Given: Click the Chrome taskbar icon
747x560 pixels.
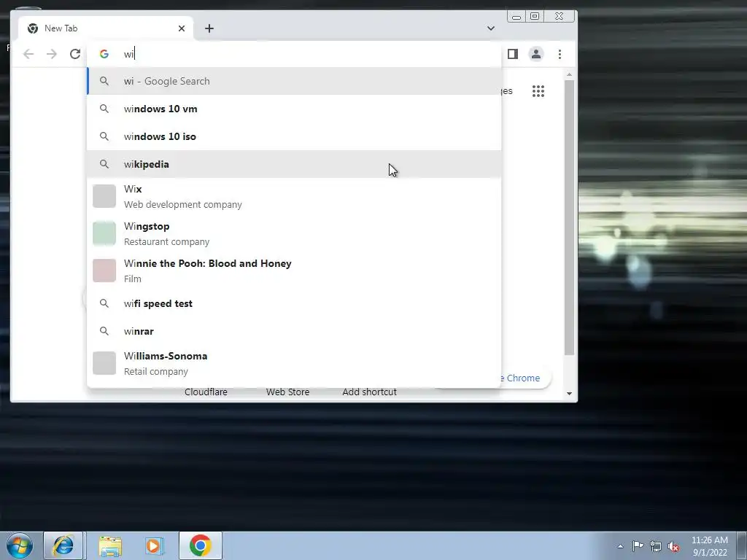Looking at the screenshot, I should 201,545.
